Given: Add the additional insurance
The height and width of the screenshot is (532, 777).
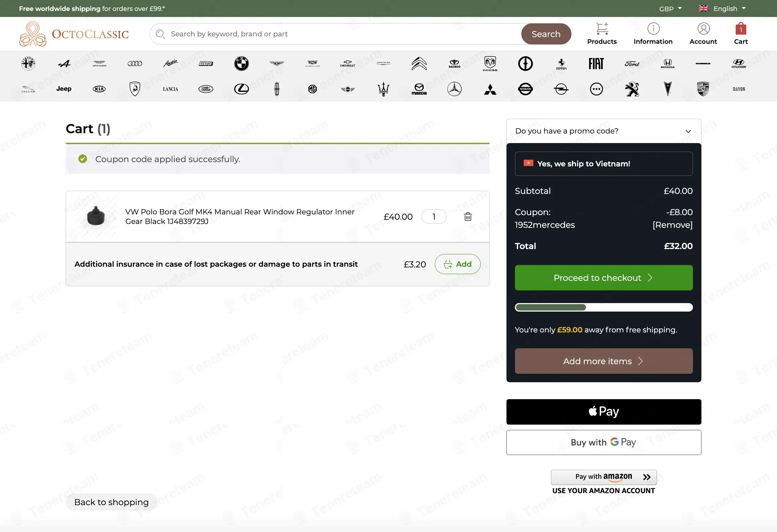Looking at the screenshot, I should [457, 264].
